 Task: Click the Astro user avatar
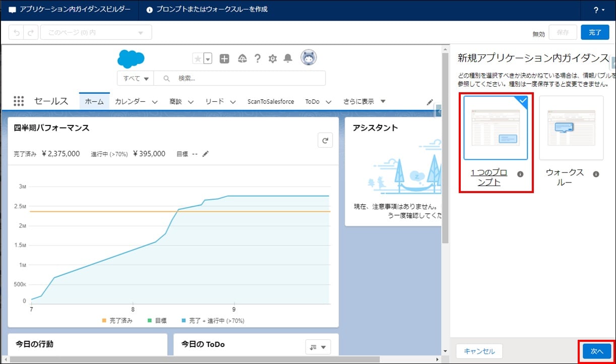[x=309, y=58]
